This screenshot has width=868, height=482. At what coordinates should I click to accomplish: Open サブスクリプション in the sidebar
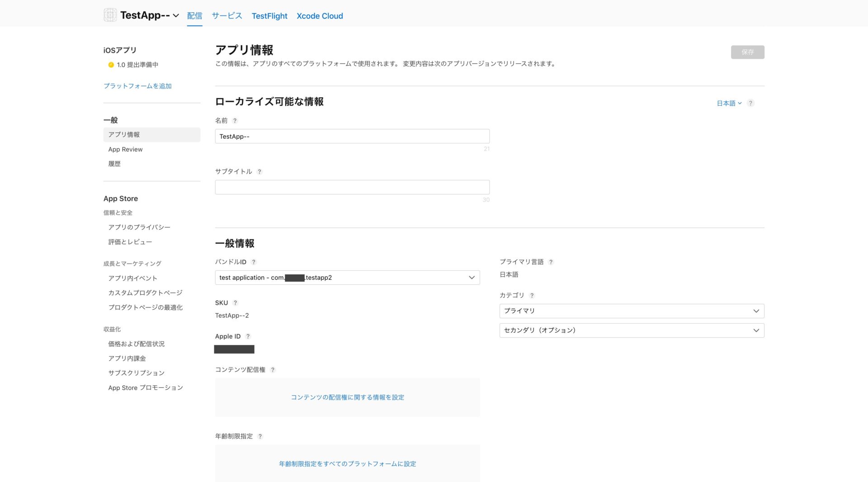[137, 373]
